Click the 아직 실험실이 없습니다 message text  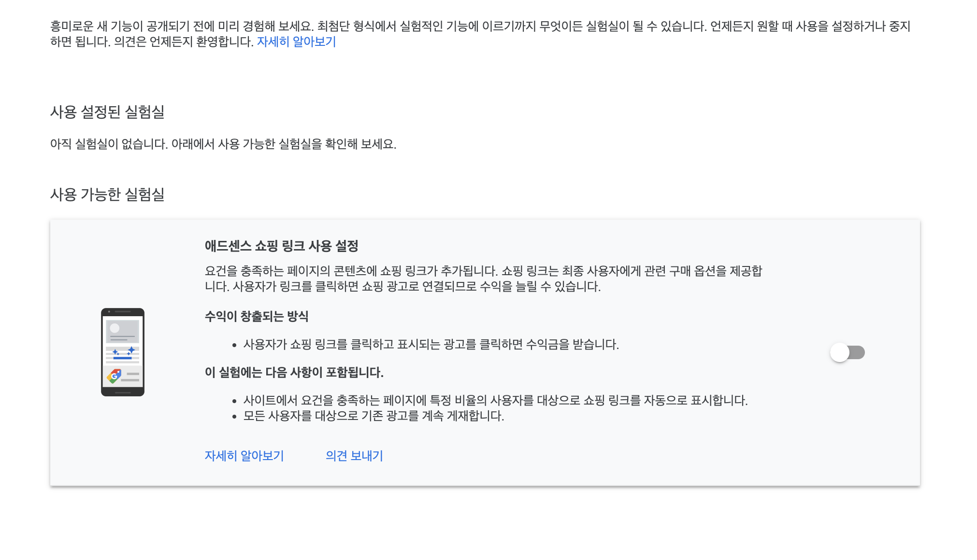[x=223, y=144]
